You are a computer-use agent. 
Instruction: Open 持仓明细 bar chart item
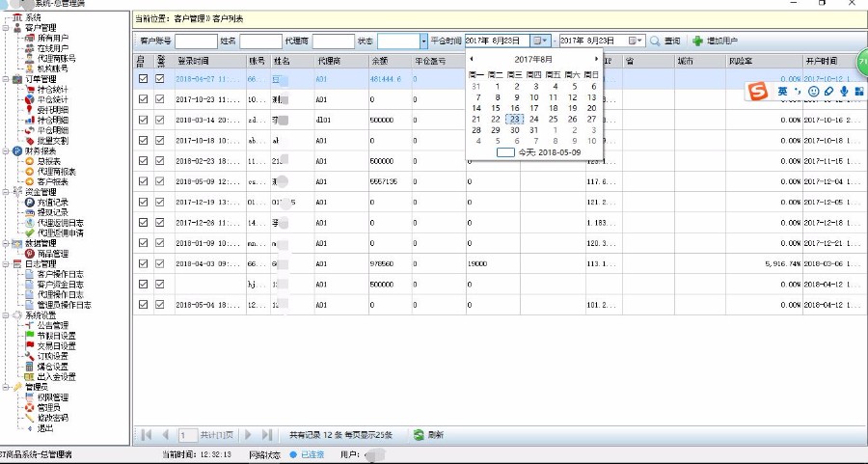coord(53,120)
